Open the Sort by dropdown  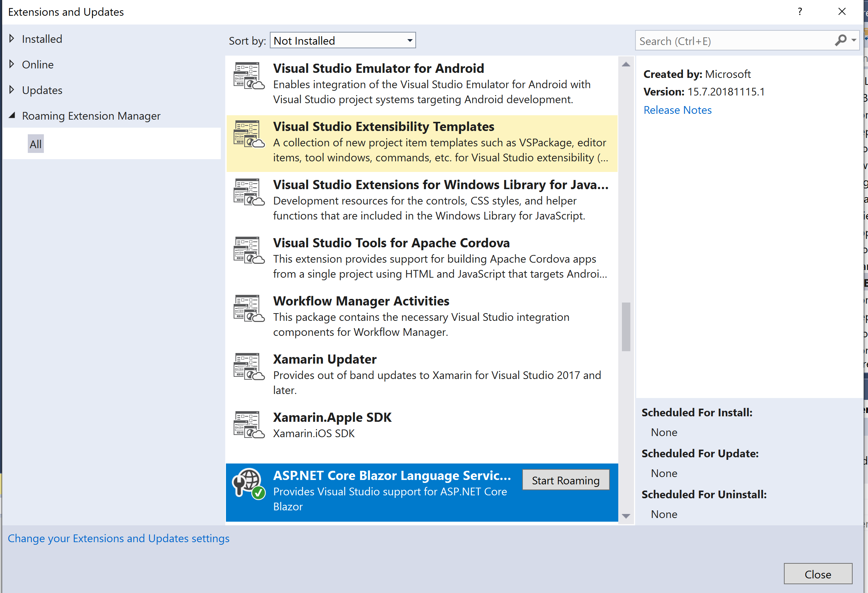point(343,40)
